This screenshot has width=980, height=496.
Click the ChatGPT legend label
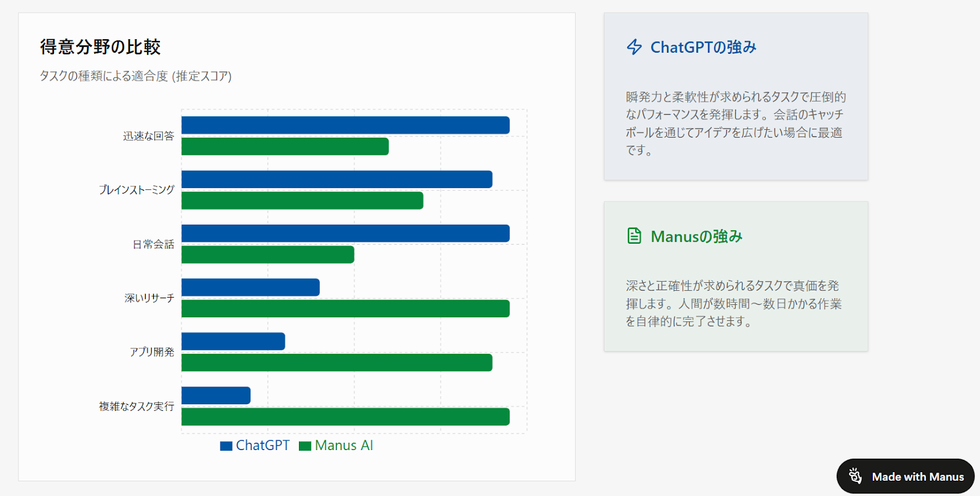[x=263, y=445]
